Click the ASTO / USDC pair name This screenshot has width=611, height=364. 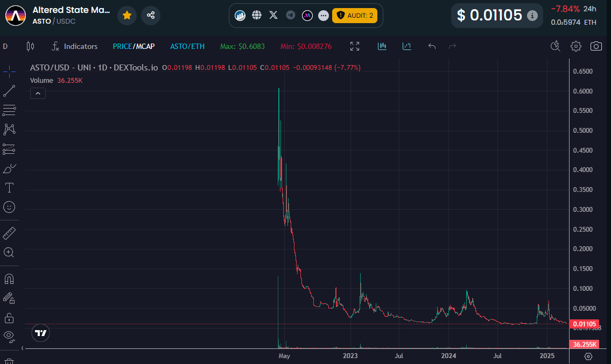click(x=54, y=22)
